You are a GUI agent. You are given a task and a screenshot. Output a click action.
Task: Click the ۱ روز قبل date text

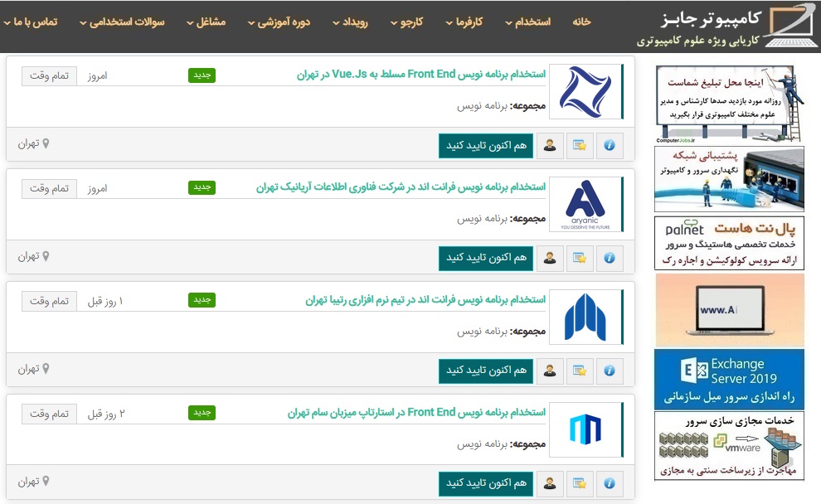coord(104,302)
